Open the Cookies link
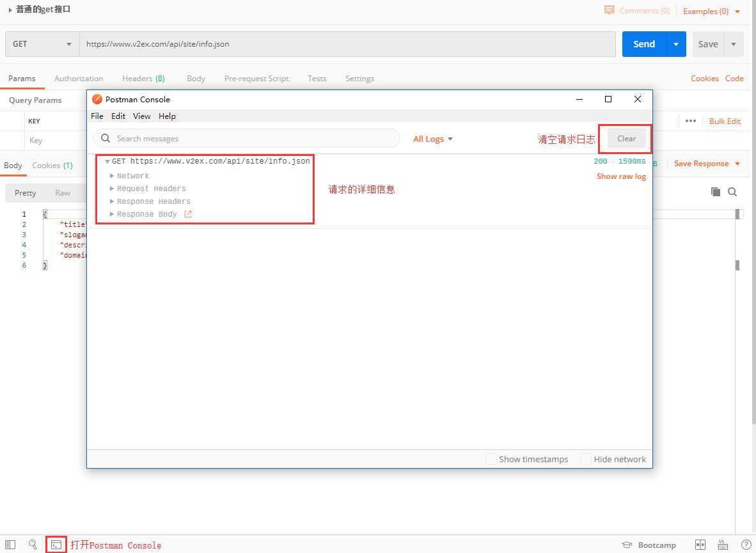This screenshot has height=553, width=756. [704, 78]
